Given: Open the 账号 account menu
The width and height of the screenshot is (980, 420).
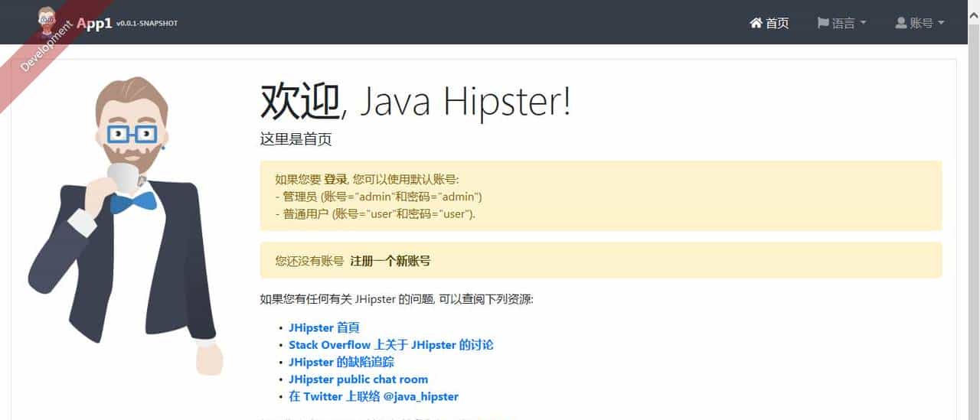Looking at the screenshot, I should (x=921, y=23).
